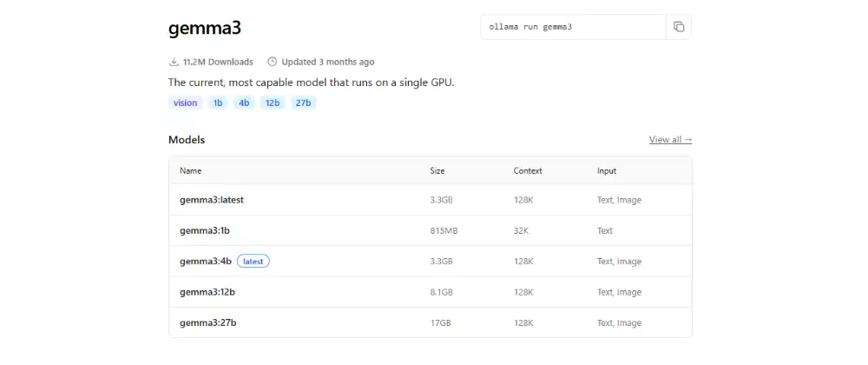
Task: Open the View all models link
Action: (670, 140)
